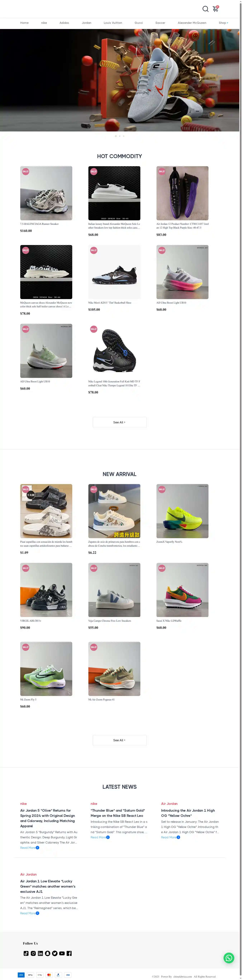
Task: Start a WhatsApp chat with floating button
Action: pyautogui.click(x=229, y=958)
